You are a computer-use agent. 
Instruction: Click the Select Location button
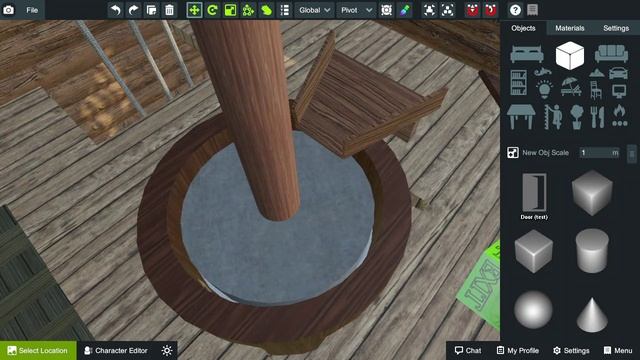pyautogui.click(x=38, y=351)
